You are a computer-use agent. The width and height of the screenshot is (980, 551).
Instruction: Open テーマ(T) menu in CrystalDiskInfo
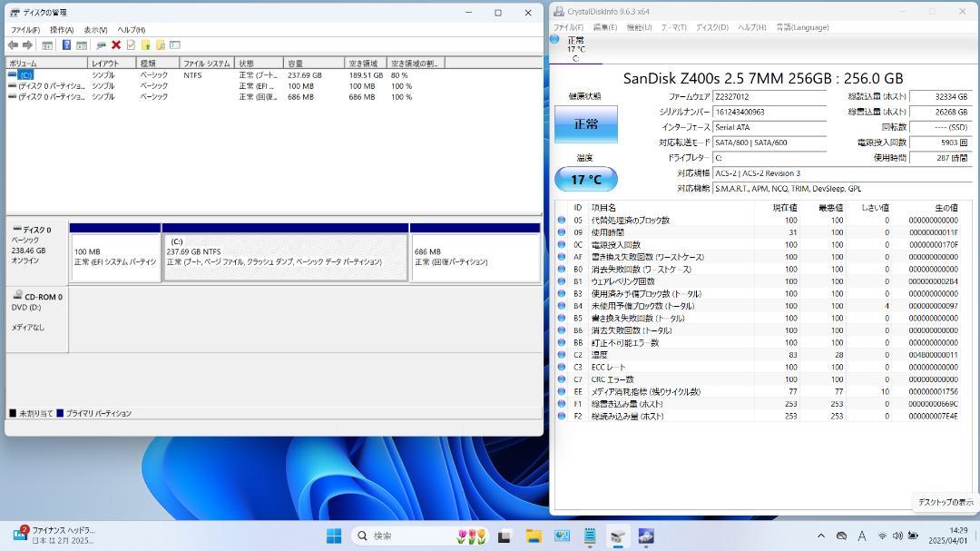tap(673, 27)
